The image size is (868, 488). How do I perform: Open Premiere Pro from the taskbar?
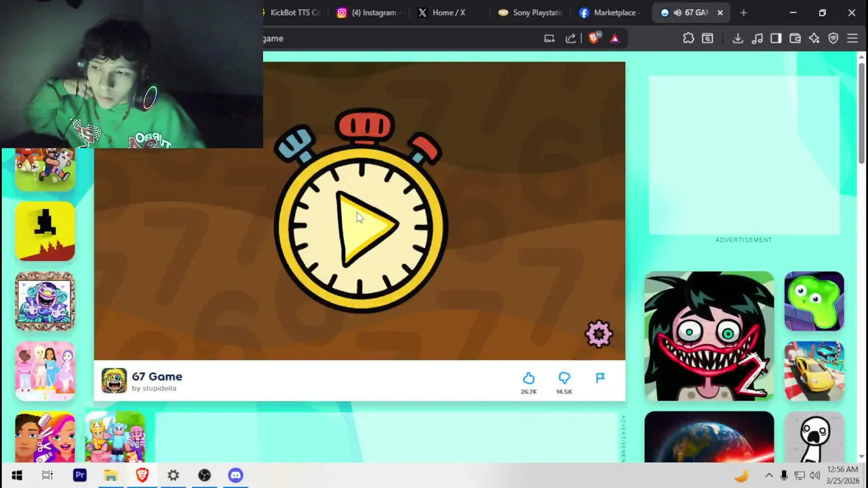pyautogui.click(x=79, y=476)
